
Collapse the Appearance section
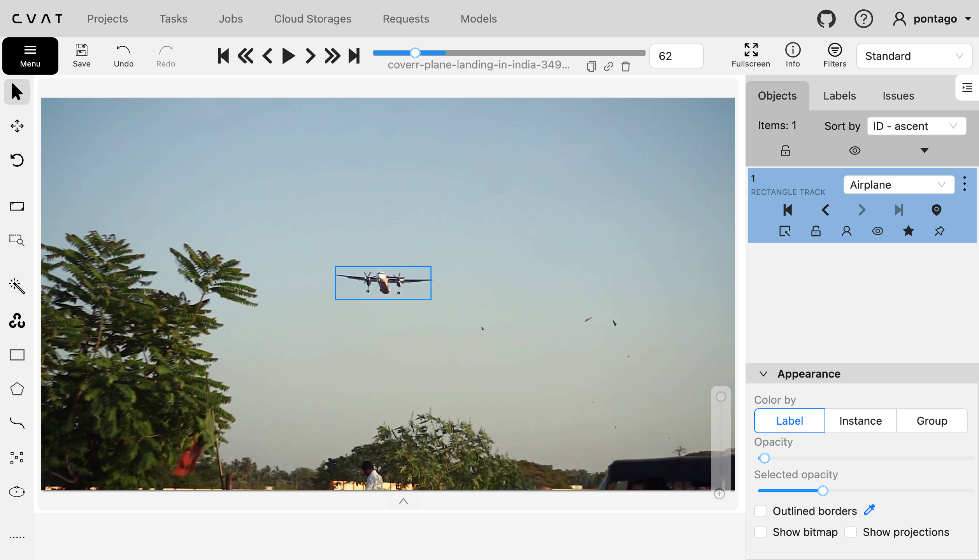pyautogui.click(x=763, y=374)
